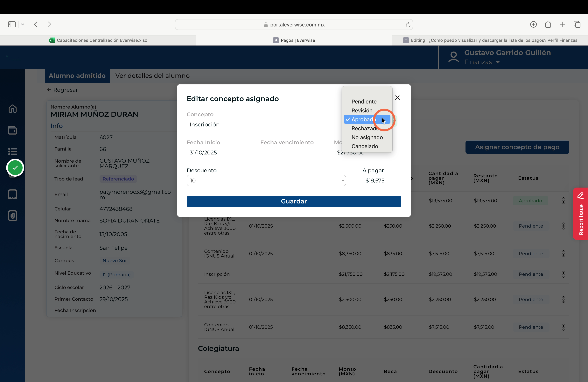Open the wallet icon in the left sidebar
This screenshot has width=588, height=382.
pos(13,130)
